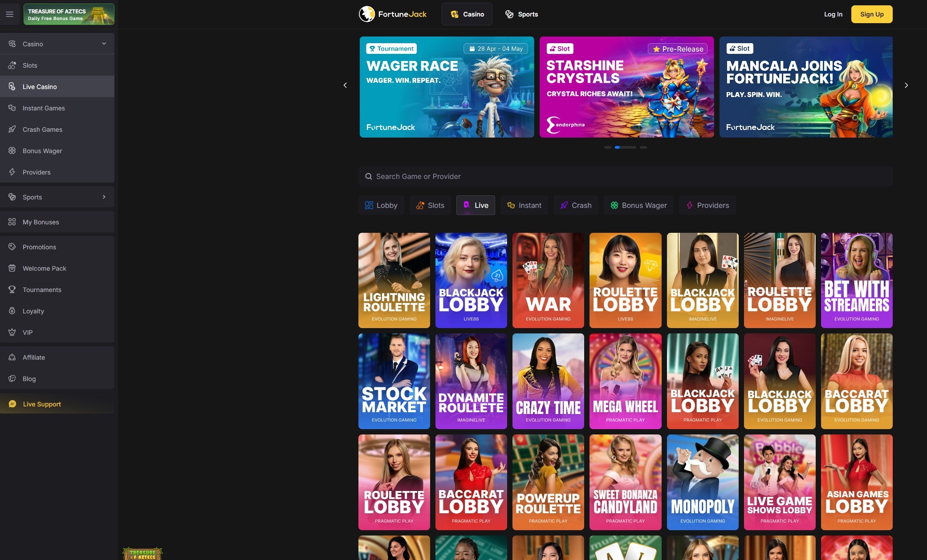Open the War game tile
Viewport: 927px width, 560px height.
pyautogui.click(x=548, y=280)
